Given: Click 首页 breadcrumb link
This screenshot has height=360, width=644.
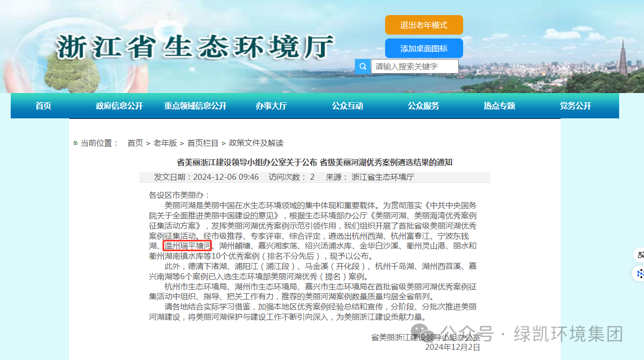Looking at the screenshot, I should click(x=135, y=143).
